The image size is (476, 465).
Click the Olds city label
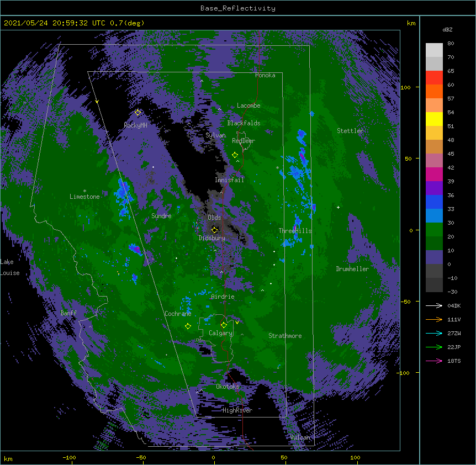214,218
